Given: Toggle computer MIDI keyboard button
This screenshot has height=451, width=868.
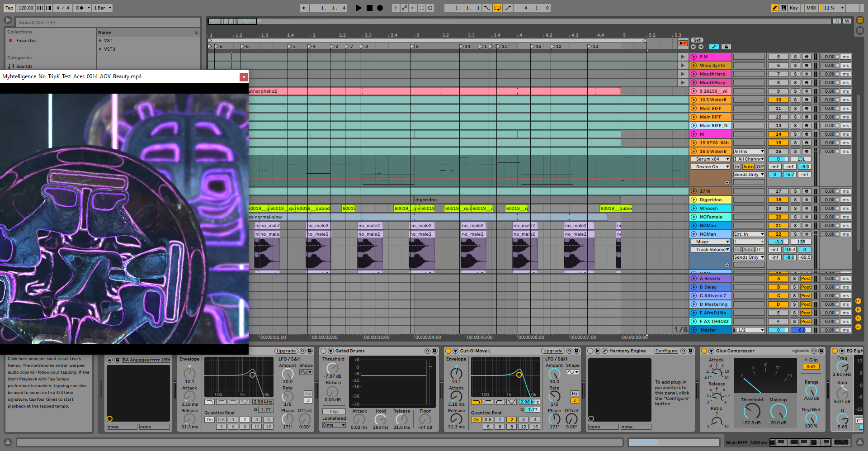Looking at the screenshot, I should coord(783,8).
